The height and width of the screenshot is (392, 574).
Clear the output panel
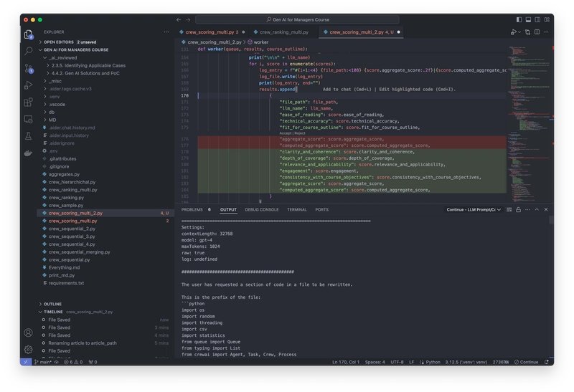tap(509, 209)
